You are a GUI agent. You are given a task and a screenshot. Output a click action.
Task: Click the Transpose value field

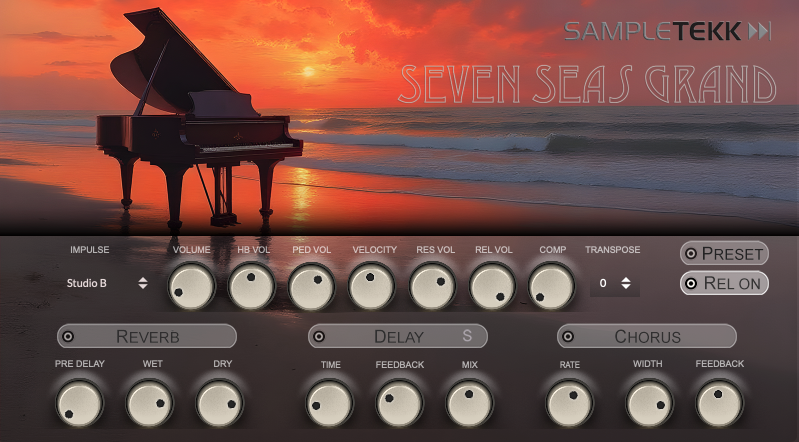coord(603,283)
